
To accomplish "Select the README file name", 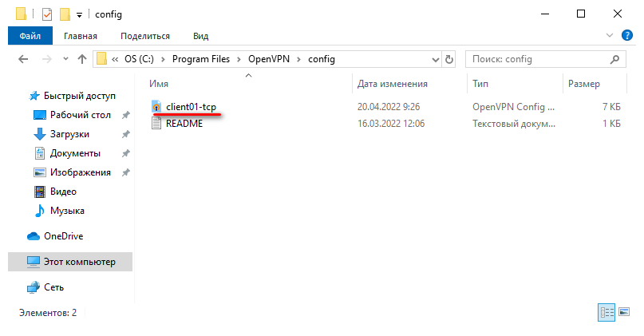I will (x=184, y=123).
